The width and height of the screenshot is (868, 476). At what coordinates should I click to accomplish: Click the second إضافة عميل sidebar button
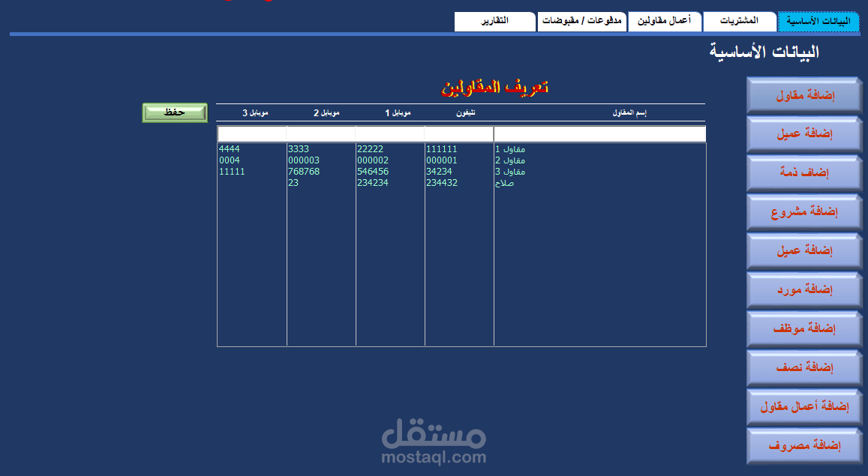(803, 250)
